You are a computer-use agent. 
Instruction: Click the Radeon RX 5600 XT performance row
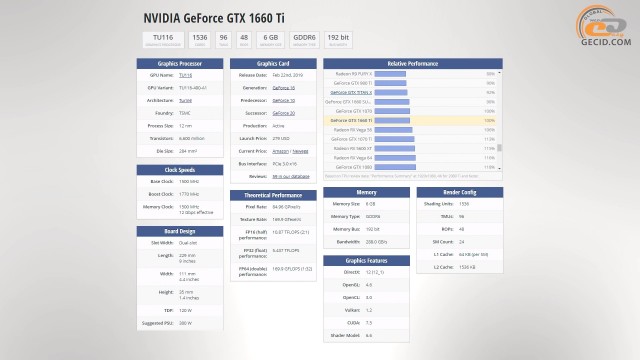point(410,149)
